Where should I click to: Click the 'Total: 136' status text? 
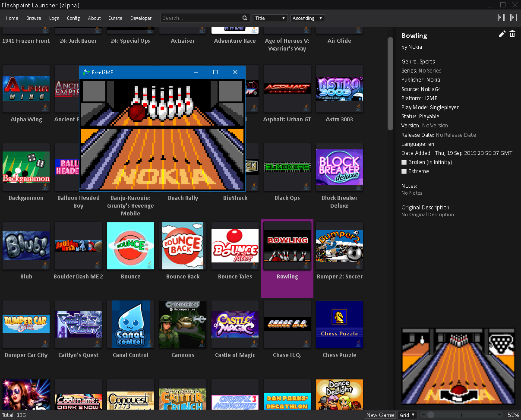(x=14, y=415)
